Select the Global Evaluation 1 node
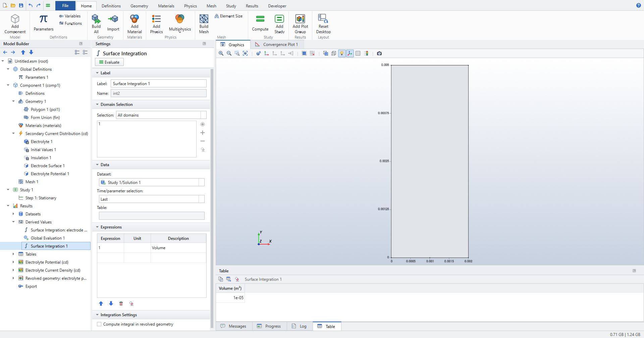The width and height of the screenshot is (644, 338). 48,238
